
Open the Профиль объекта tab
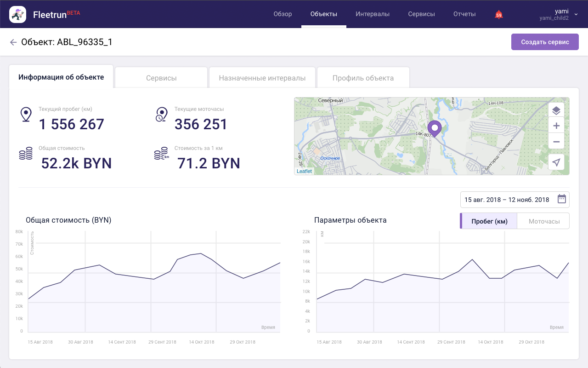(x=363, y=78)
